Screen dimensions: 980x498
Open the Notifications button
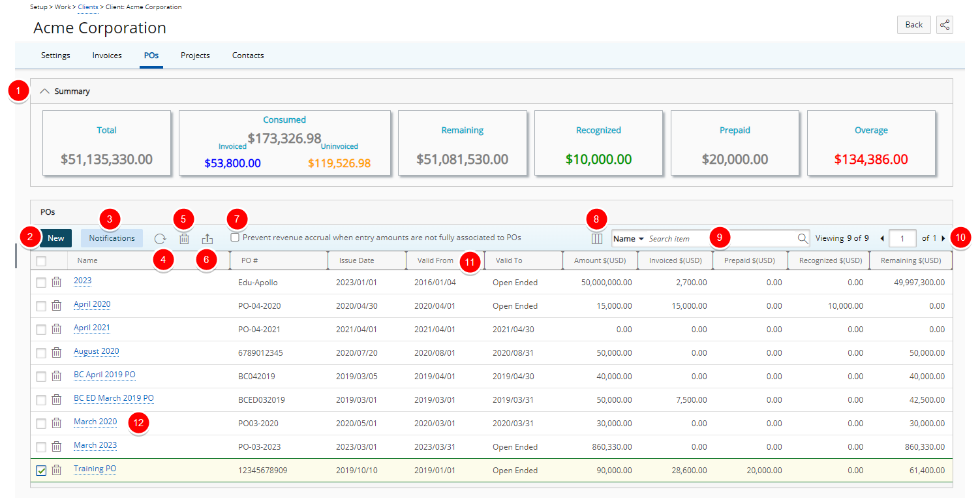pyautogui.click(x=112, y=238)
